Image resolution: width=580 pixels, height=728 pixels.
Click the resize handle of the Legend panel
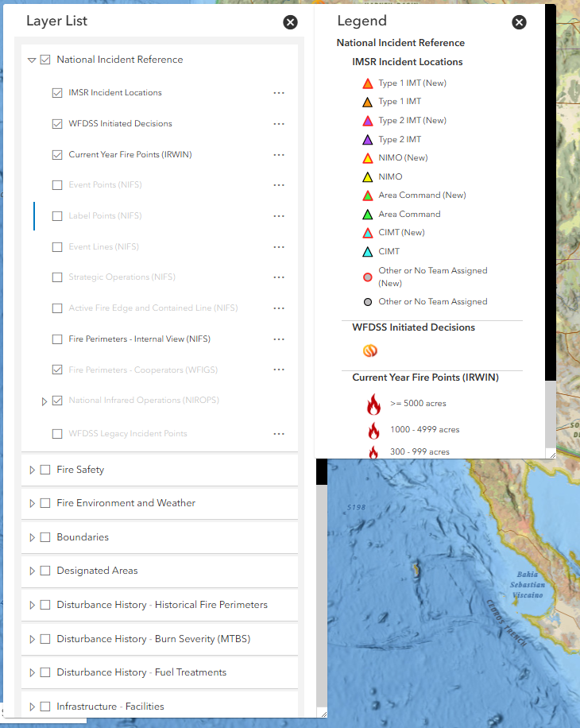[552, 455]
